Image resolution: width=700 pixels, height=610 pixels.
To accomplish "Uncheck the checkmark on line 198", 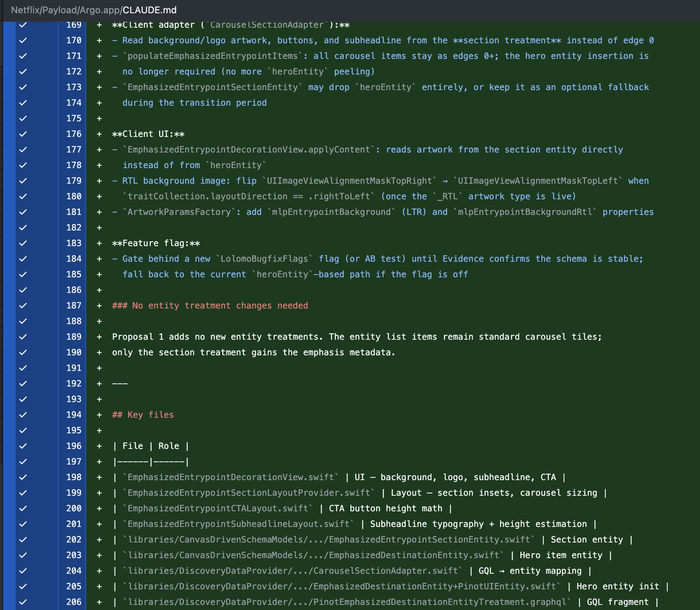I will [23, 477].
